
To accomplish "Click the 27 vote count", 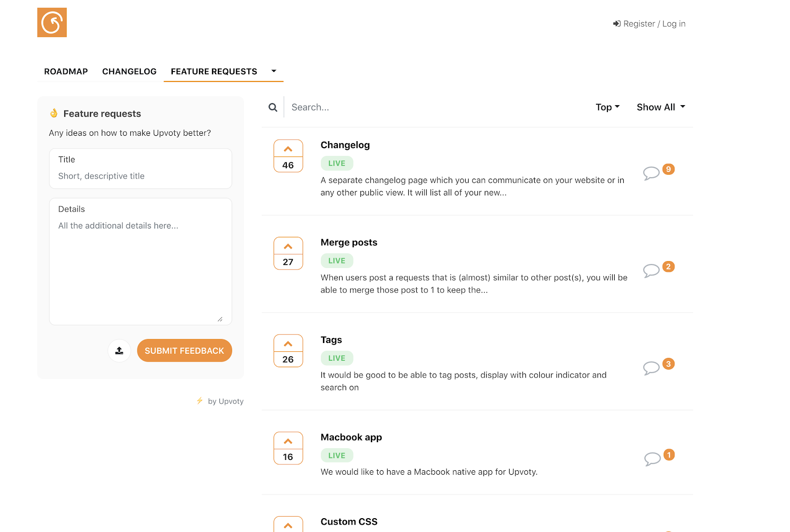I will [x=288, y=262].
